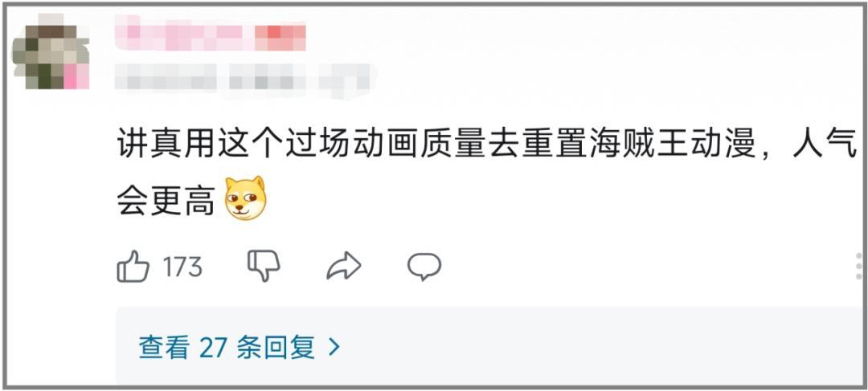Expand replies with the chevron arrow

tap(334, 348)
